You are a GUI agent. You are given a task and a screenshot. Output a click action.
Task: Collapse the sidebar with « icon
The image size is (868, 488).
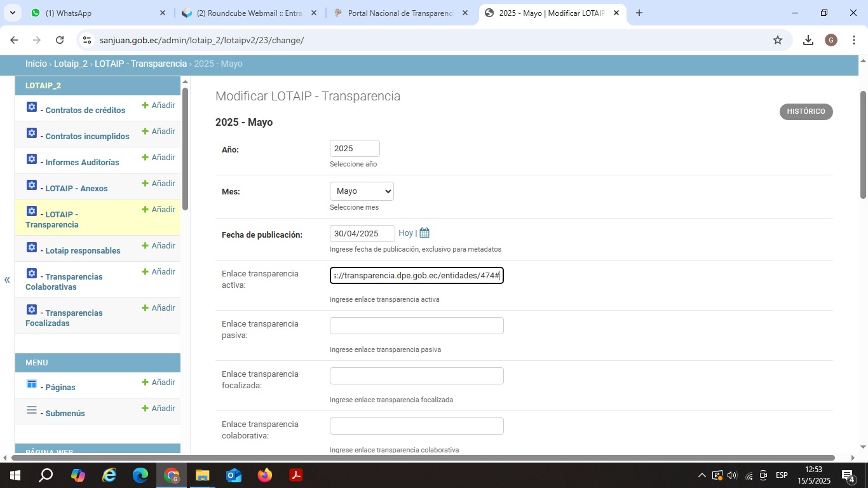(x=7, y=280)
